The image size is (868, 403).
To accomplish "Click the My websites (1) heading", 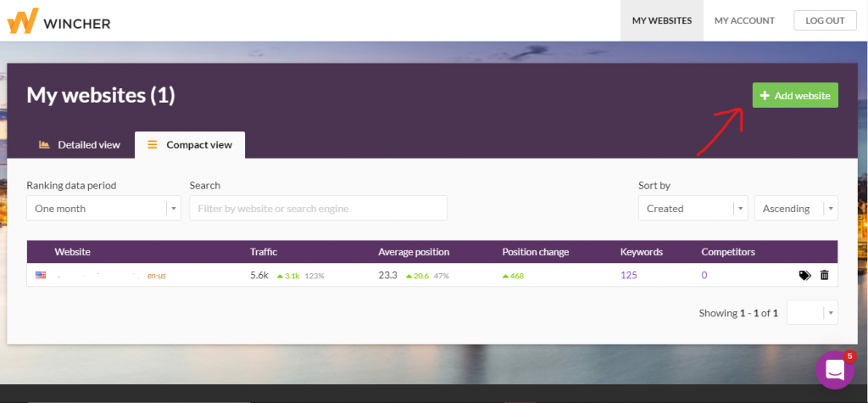I will (101, 95).
